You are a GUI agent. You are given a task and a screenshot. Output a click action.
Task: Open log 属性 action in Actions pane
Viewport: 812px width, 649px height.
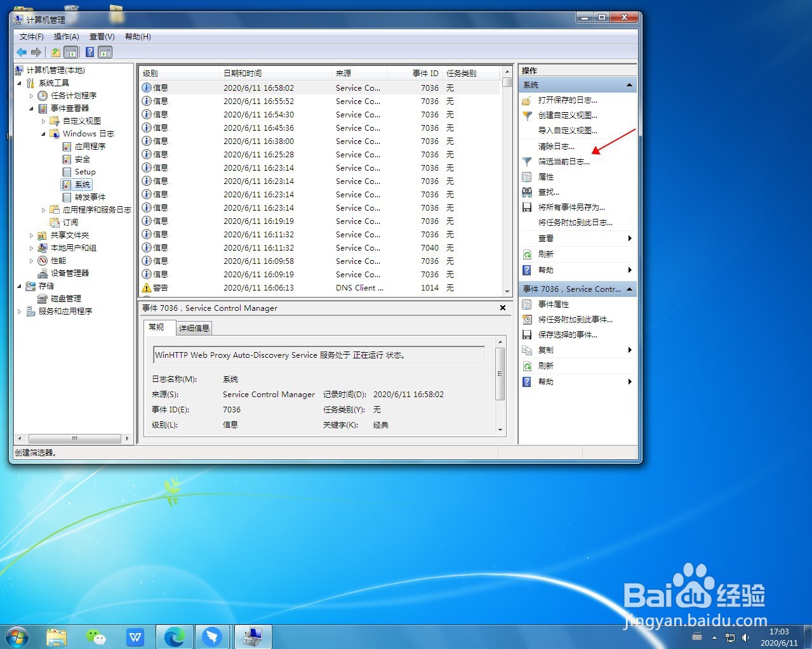coord(546,177)
